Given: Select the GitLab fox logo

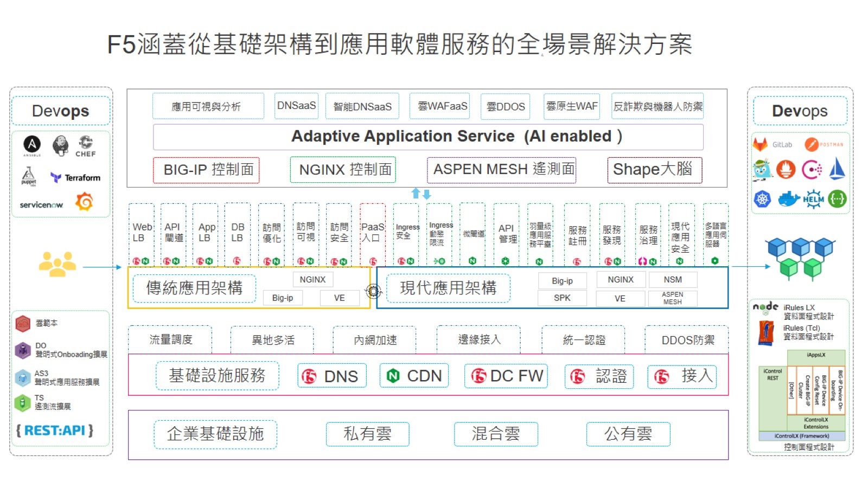Looking at the screenshot, I should point(760,144).
